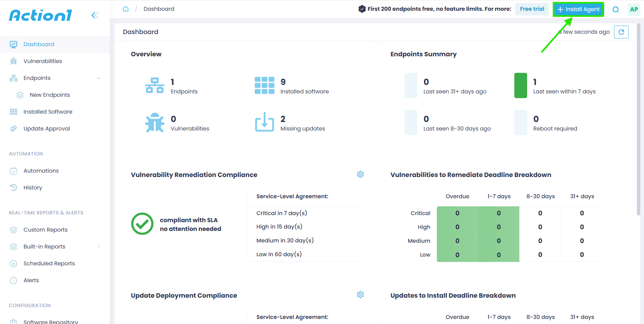Click the green Last seen within 7 days bar
This screenshot has width=644, height=324.
pos(520,86)
